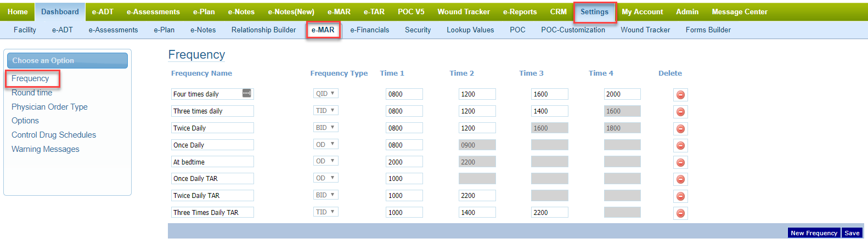
Task: Open BID dropdown for Twice Daily TAR
Action: click(x=325, y=195)
